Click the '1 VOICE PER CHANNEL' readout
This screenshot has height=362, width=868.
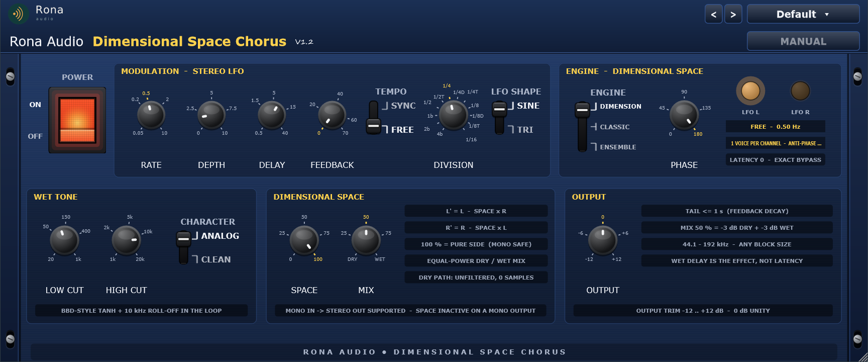[x=776, y=143]
